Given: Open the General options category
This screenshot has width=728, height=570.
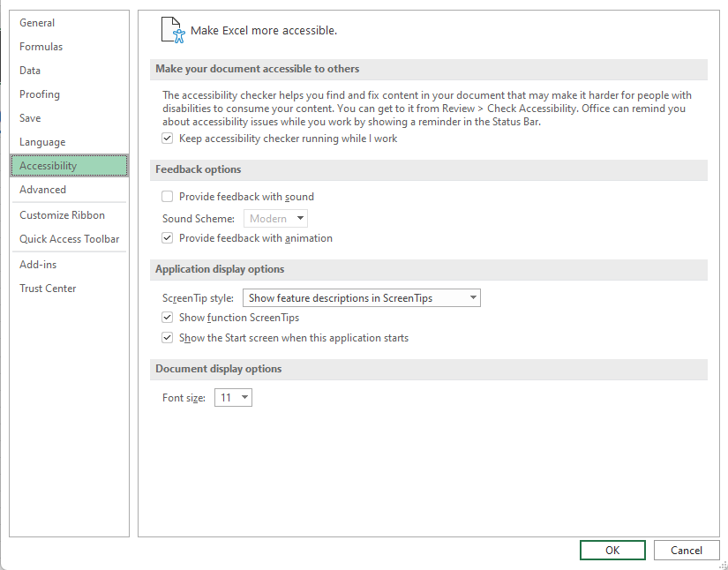Looking at the screenshot, I should (x=69, y=23).
